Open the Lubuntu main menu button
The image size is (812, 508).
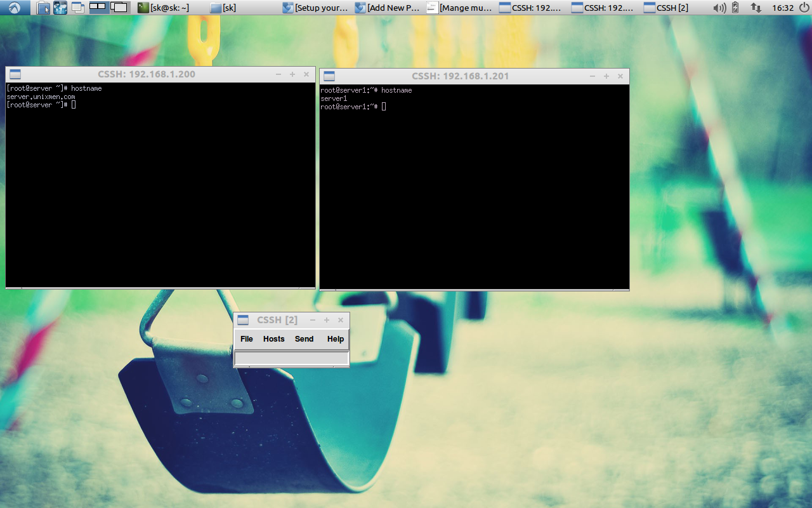click(x=15, y=8)
